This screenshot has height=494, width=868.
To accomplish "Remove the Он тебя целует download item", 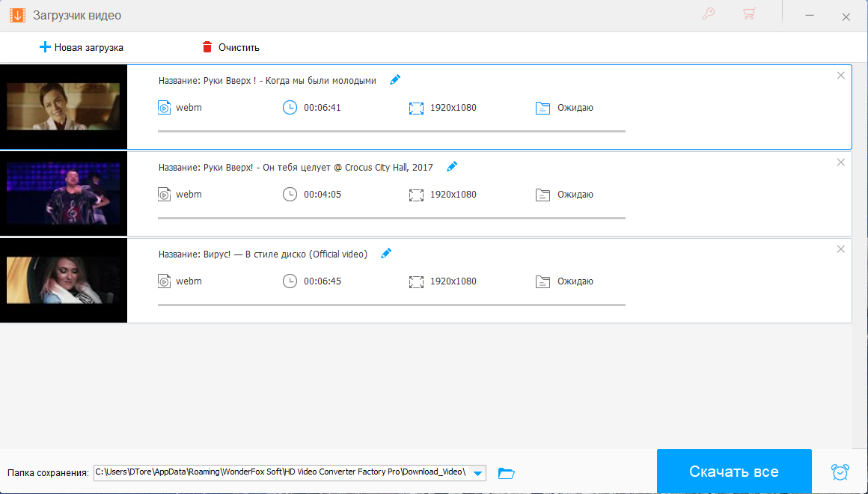I will pyautogui.click(x=840, y=162).
